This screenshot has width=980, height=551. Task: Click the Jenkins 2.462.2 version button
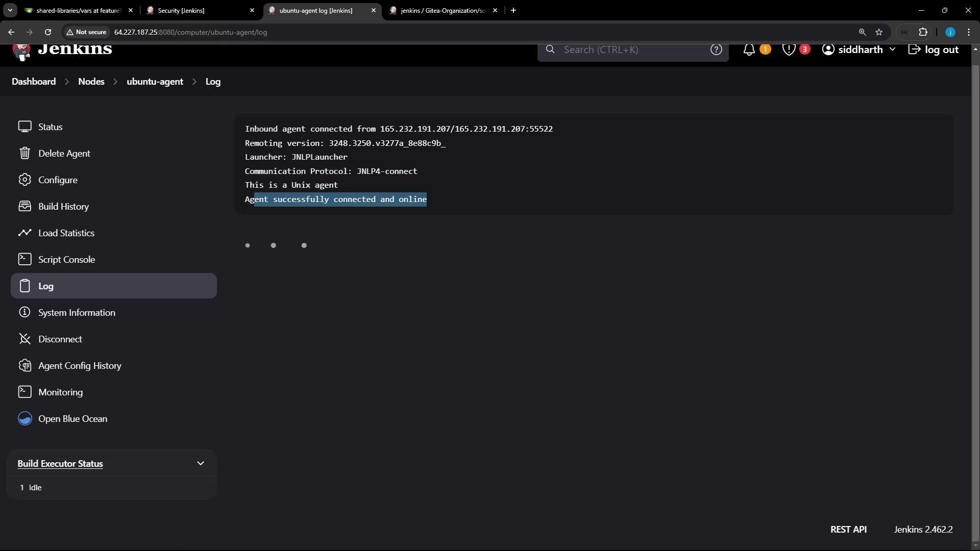point(923,529)
